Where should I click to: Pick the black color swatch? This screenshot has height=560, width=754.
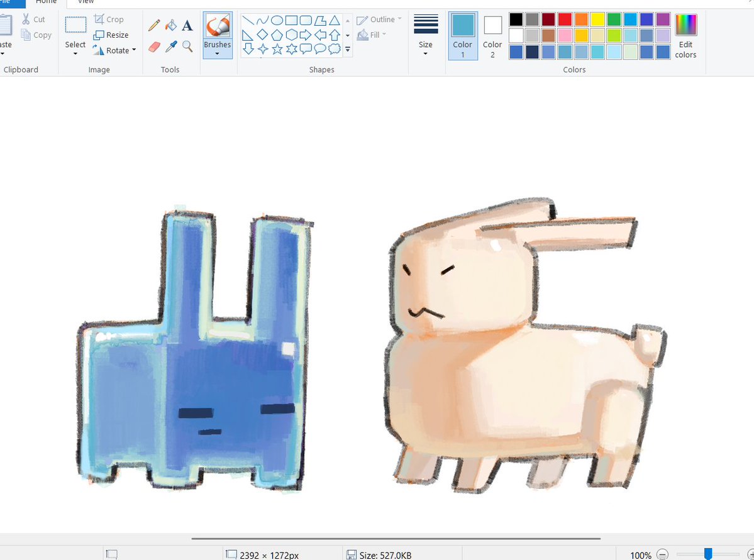(x=516, y=19)
